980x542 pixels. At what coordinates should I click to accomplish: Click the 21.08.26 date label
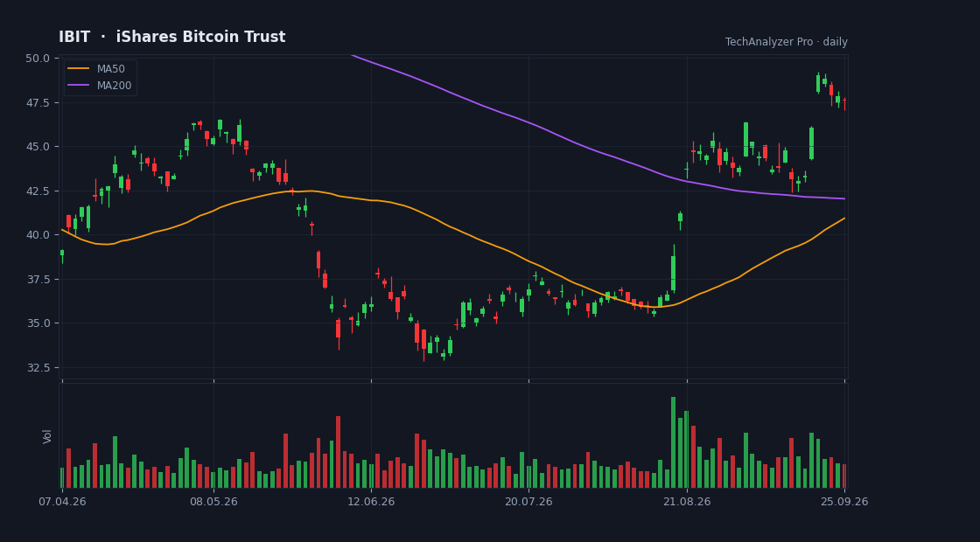tap(687, 502)
